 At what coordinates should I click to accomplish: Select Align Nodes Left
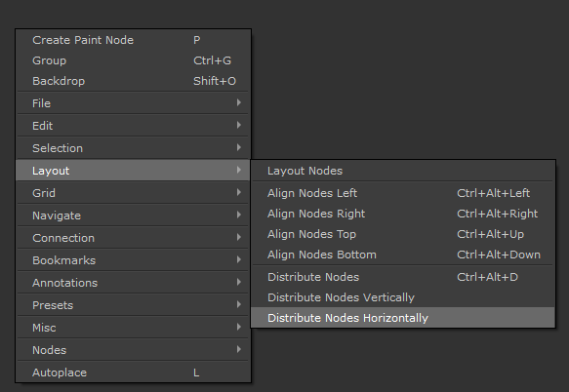(x=403, y=193)
